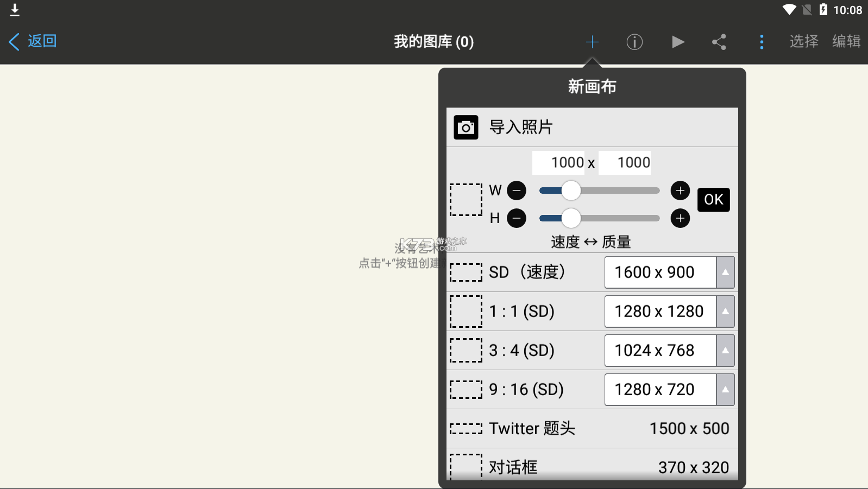Screen dimensions: 868x489
Task: Tap the plus icon to add canvas
Action: click(592, 42)
